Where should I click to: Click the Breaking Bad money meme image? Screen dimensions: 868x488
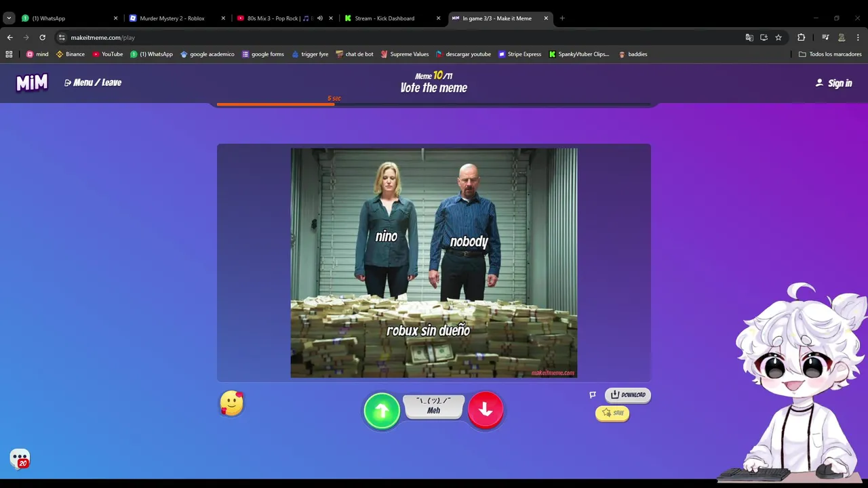[434, 263]
